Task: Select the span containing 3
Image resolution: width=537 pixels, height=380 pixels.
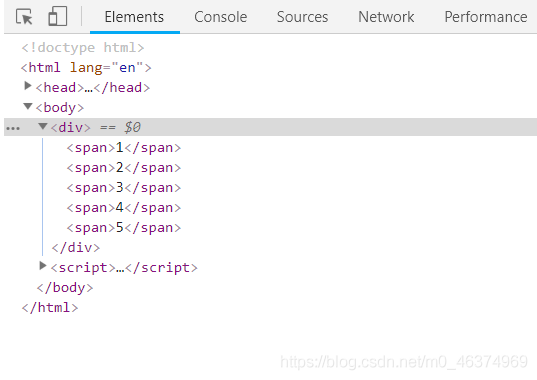Action: coord(124,188)
